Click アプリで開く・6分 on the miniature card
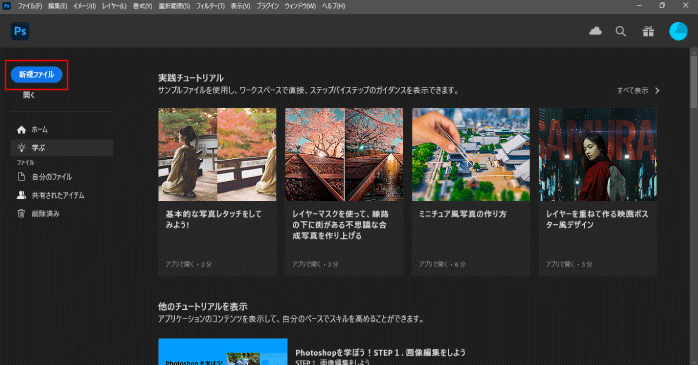This screenshot has height=365, width=698. tap(442, 264)
